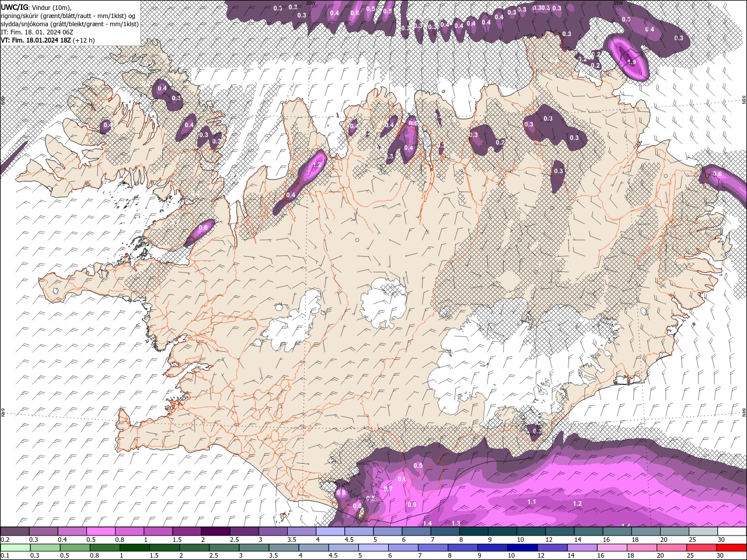Select the 5 light blue swatch in the bottom legend row
Screen dimensions: 747x560
373,548
